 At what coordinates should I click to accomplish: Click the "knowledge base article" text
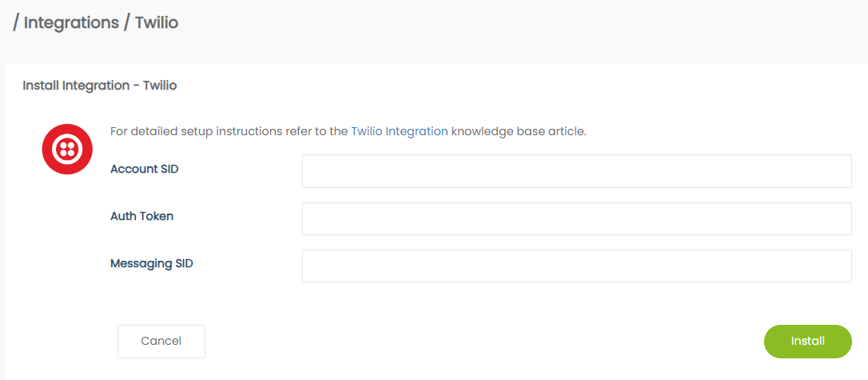519,131
